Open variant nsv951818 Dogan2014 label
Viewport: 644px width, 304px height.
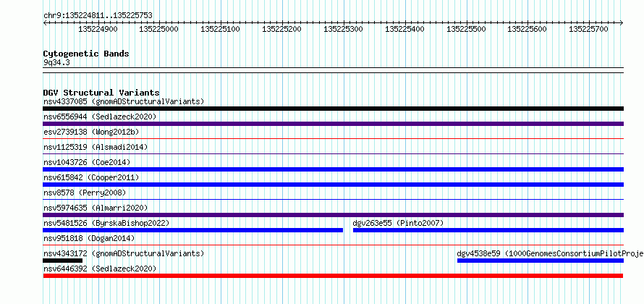89,238
